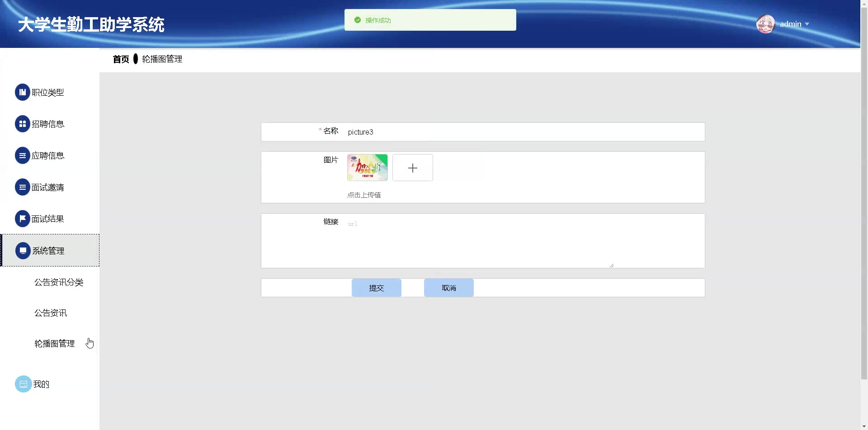
Task: Click the admin username label
Action: pos(791,24)
